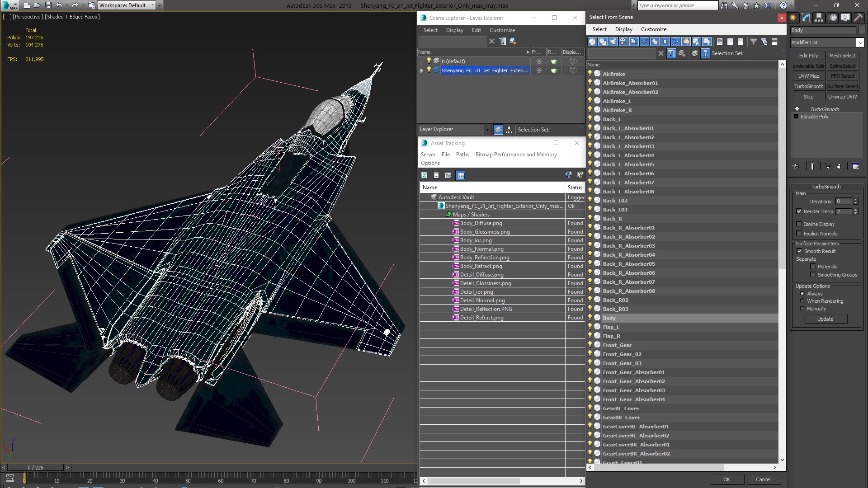Expand the Shenyang_FC_31 layer tree arrow

[422, 70]
